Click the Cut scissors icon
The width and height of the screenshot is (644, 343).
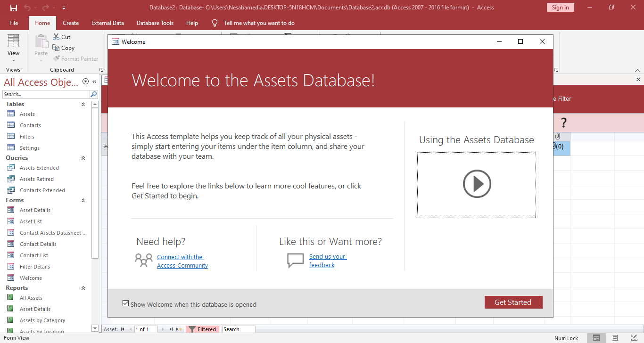[56, 37]
